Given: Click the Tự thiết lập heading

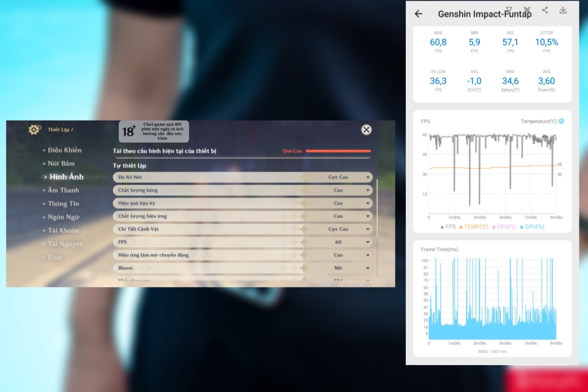Looking at the screenshot, I should coord(129,166).
